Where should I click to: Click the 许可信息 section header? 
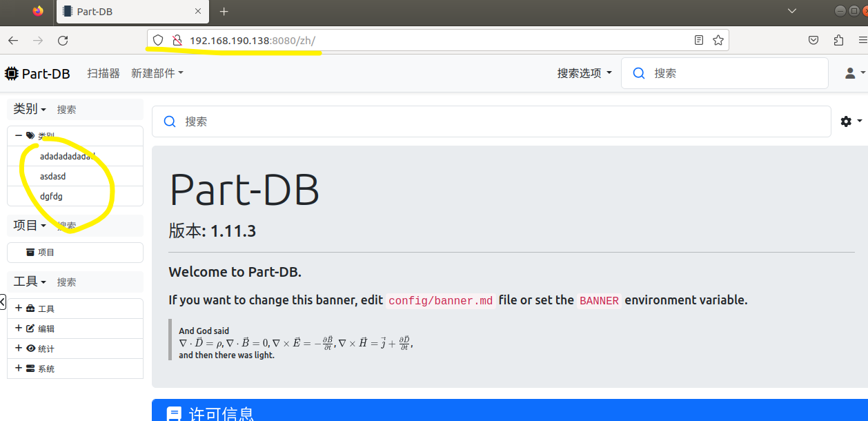click(x=510, y=411)
